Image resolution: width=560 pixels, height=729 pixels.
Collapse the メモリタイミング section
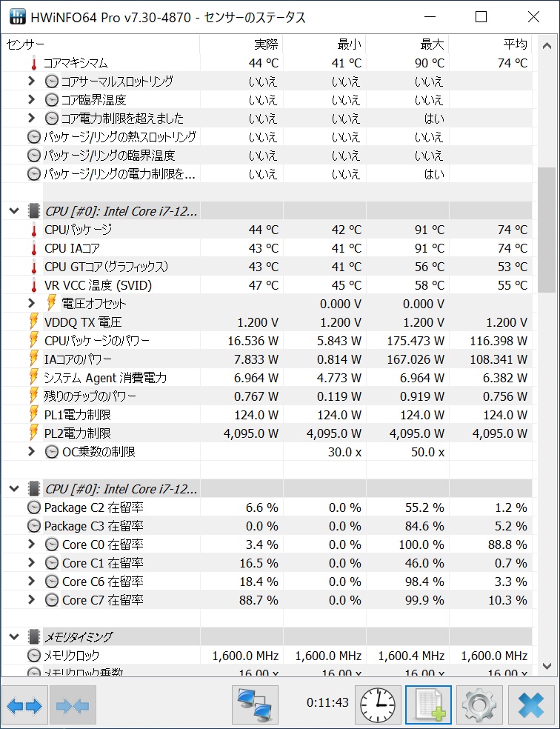pyautogui.click(x=13, y=636)
